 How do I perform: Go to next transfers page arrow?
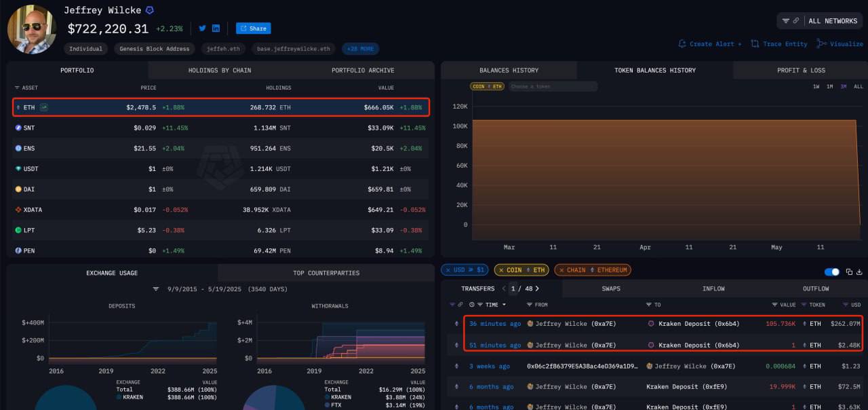(x=537, y=288)
